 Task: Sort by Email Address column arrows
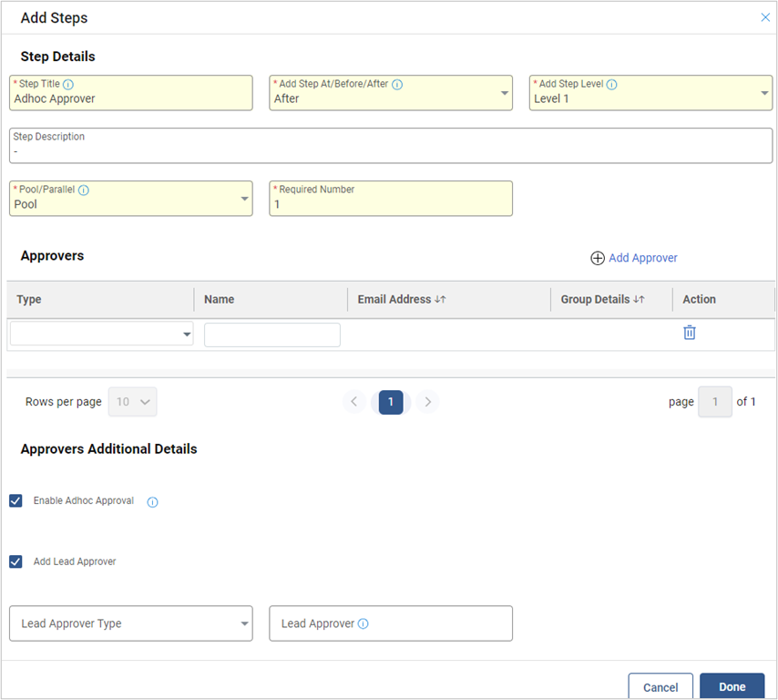(x=440, y=300)
